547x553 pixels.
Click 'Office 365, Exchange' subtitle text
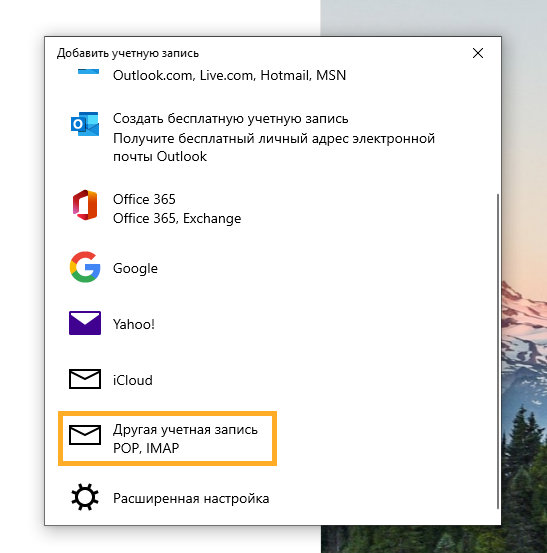coord(177,218)
